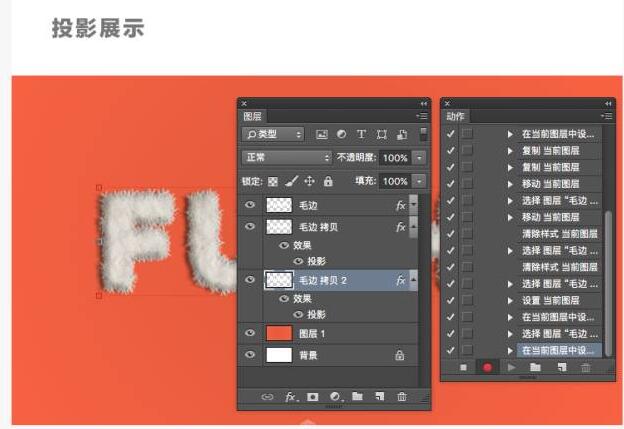
Task: Click lock position move icon
Action: pyautogui.click(x=309, y=181)
